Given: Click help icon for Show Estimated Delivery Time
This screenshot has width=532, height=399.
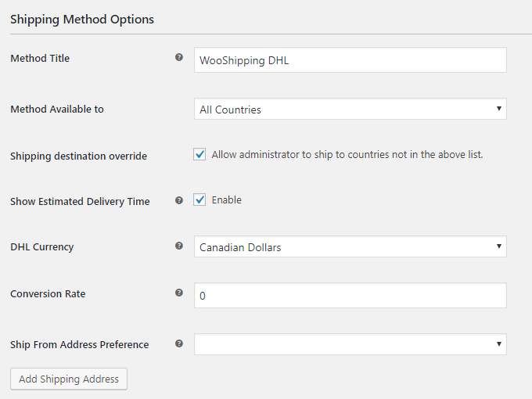Looking at the screenshot, I should click(179, 200).
